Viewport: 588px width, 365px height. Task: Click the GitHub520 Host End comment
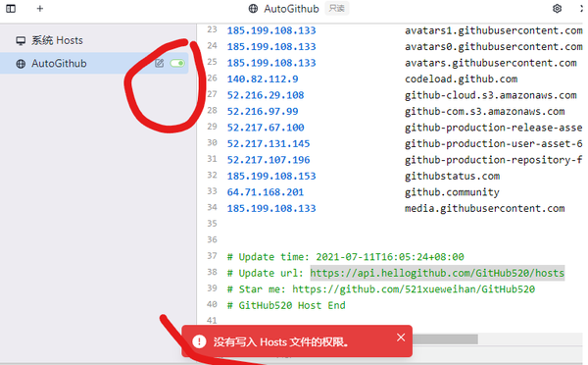pos(286,305)
